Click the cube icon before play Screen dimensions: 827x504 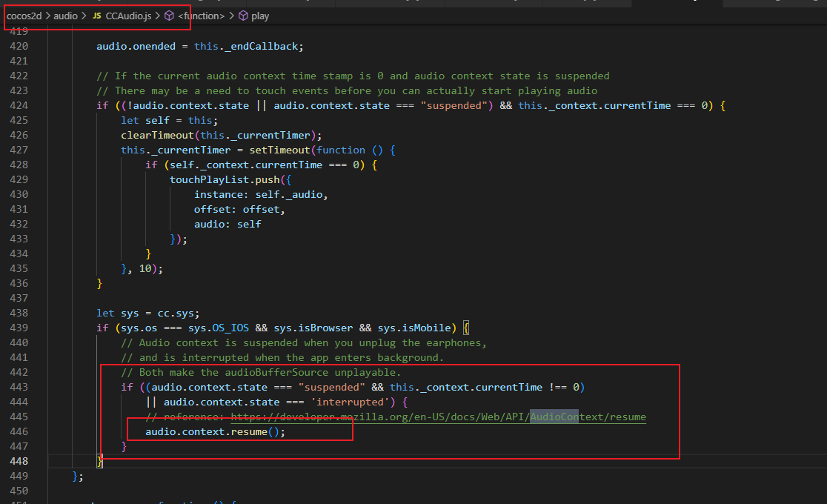[x=243, y=16]
